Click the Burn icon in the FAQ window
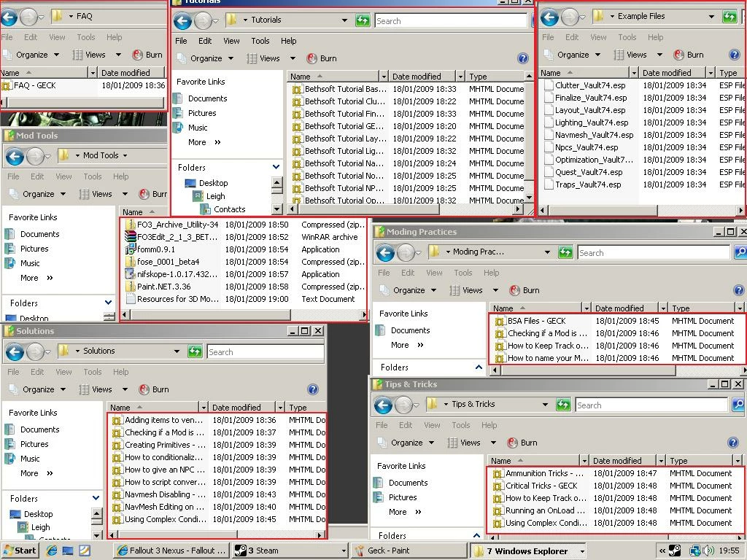This screenshot has height=560, width=747. click(138, 55)
